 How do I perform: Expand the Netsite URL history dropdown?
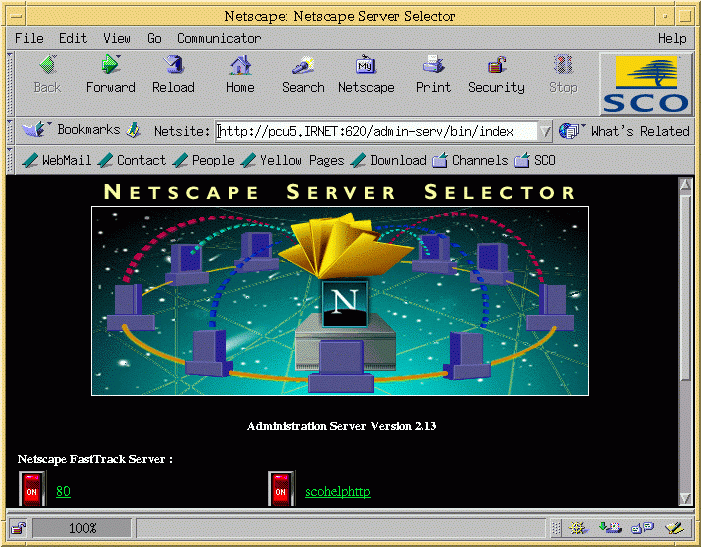[x=545, y=131]
